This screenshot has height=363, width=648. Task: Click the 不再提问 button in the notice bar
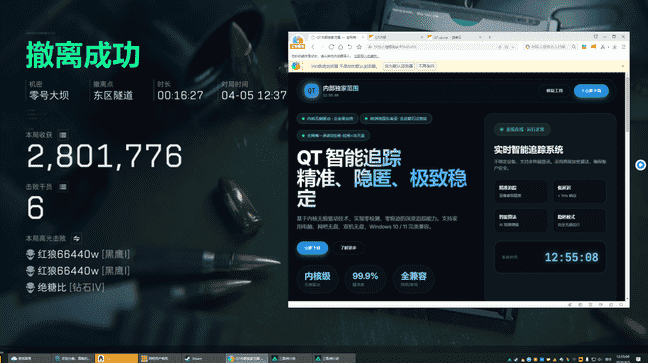coord(426,66)
